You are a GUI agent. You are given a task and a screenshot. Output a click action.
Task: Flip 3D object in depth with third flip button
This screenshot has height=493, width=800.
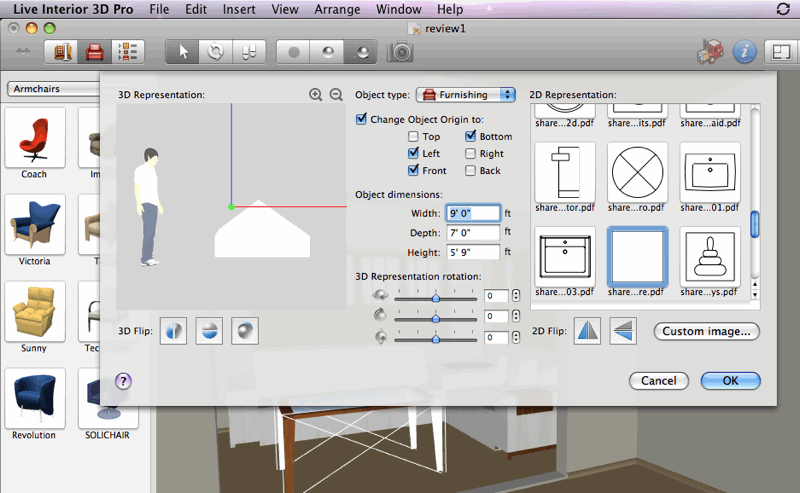point(245,331)
